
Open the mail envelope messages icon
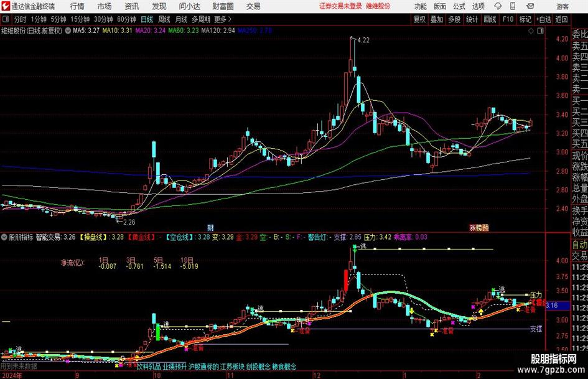coord(530,6)
